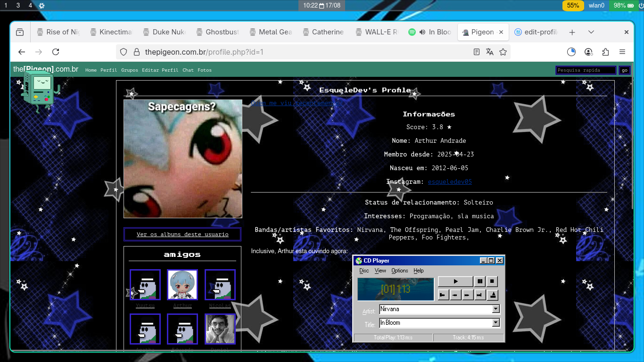
Task: Click the Pesquisa rapida search field
Action: tap(586, 70)
